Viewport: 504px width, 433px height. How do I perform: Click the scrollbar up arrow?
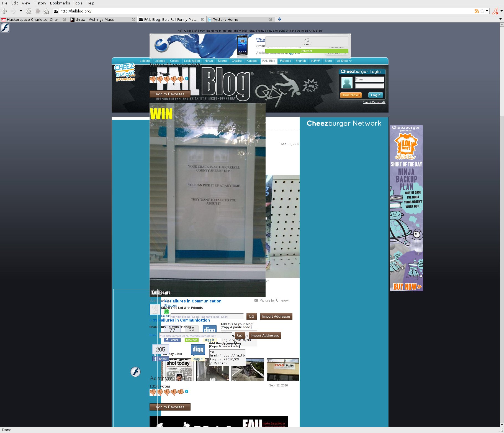coord(502,24)
